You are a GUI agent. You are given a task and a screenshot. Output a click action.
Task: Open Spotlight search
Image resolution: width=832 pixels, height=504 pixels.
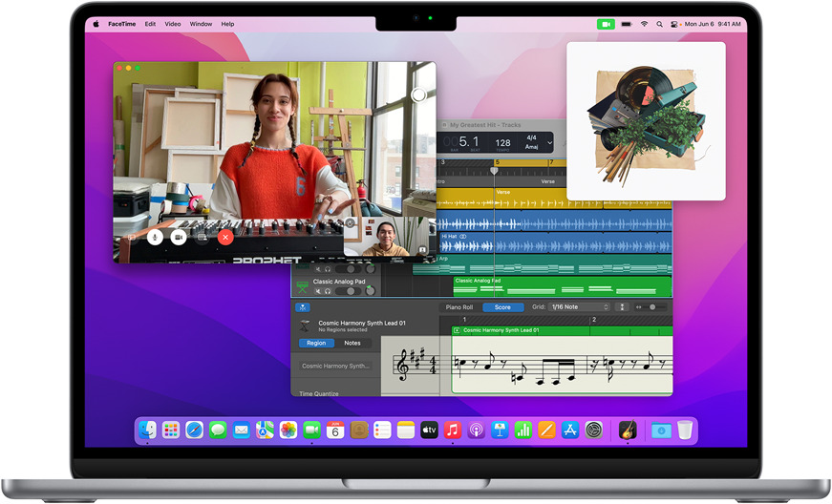pyautogui.click(x=659, y=24)
